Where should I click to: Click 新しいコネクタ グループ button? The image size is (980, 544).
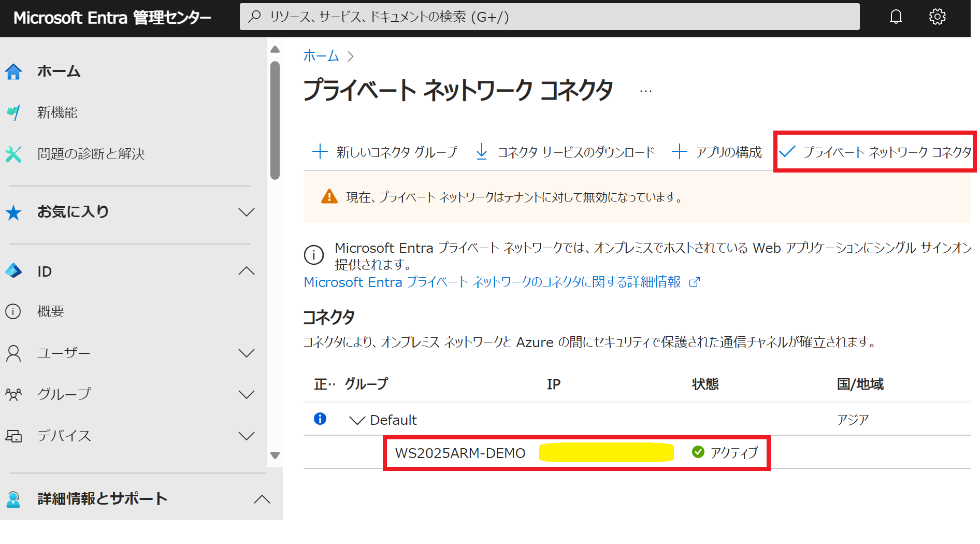(x=385, y=152)
